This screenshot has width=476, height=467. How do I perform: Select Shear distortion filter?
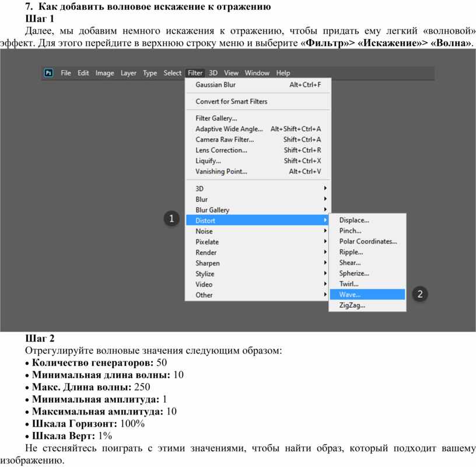pyautogui.click(x=367, y=263)
